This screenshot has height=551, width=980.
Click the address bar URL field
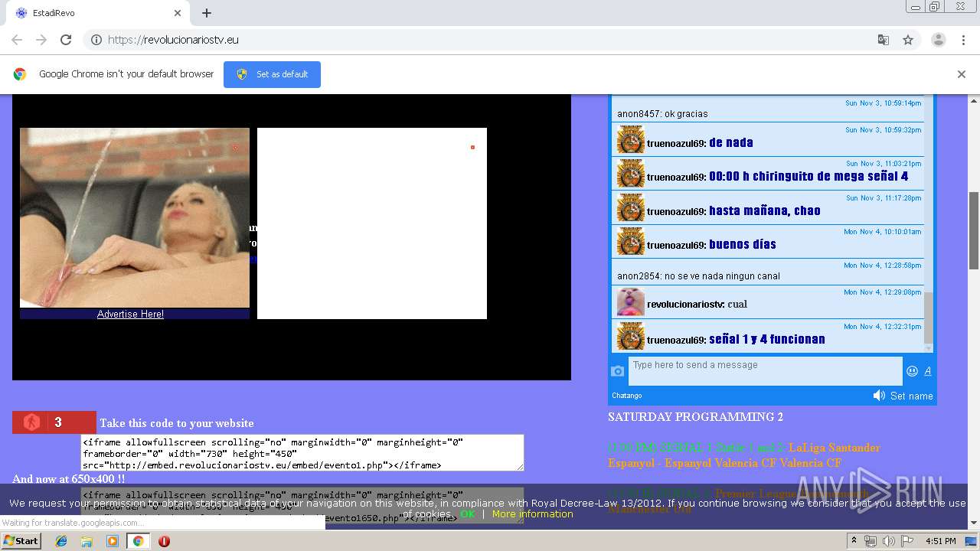pyautogui.click(x=490, y=40)
